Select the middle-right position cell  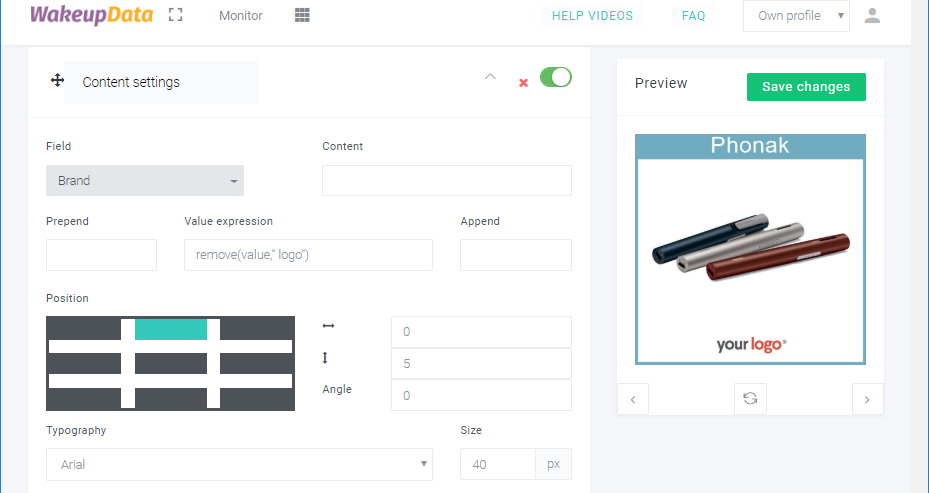[x=256, y=363]
